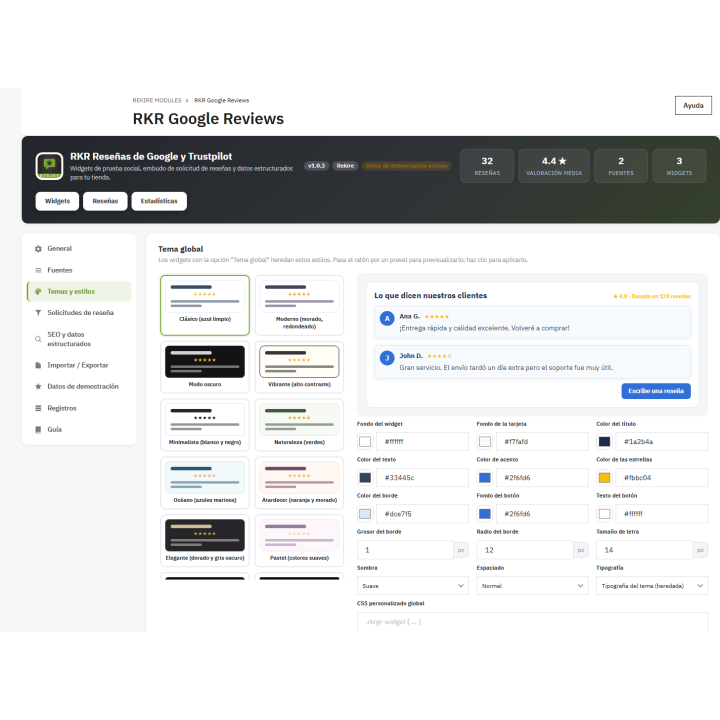Click the v1.0.3 version badge
The height and width of the screenshot is (720, 720).
tap(316, 166)
